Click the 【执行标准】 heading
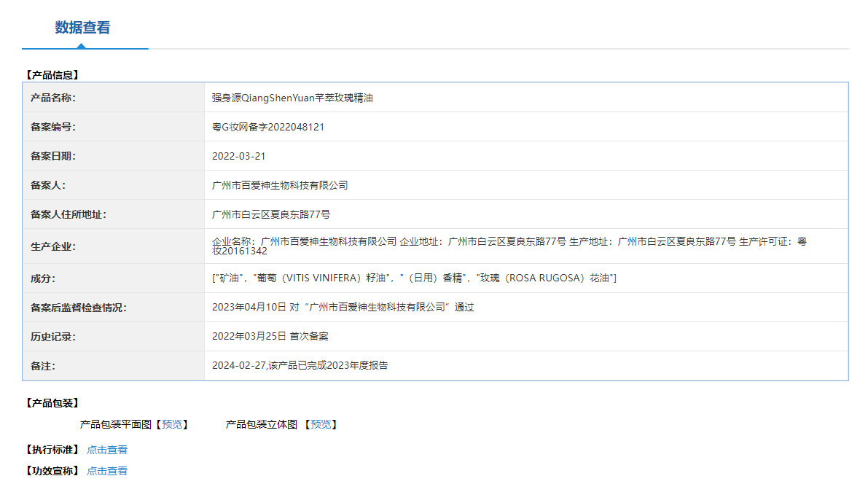This screenshot has height=492, width=868. 52,450
